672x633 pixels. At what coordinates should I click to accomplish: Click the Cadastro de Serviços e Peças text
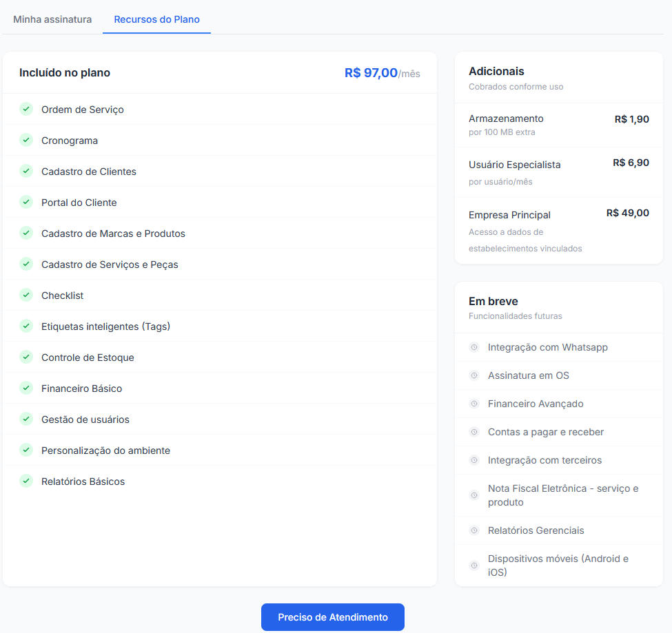tap(110, 264)
